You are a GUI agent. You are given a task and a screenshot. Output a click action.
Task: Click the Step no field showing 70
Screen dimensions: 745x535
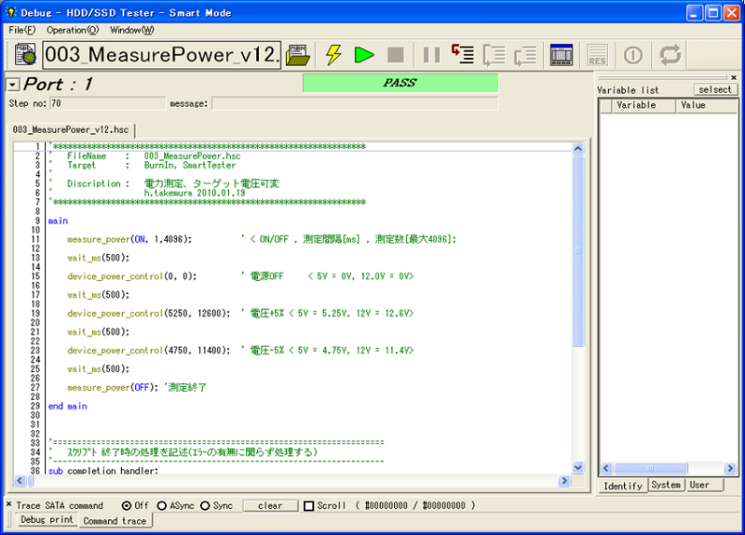tap(108, 103)
